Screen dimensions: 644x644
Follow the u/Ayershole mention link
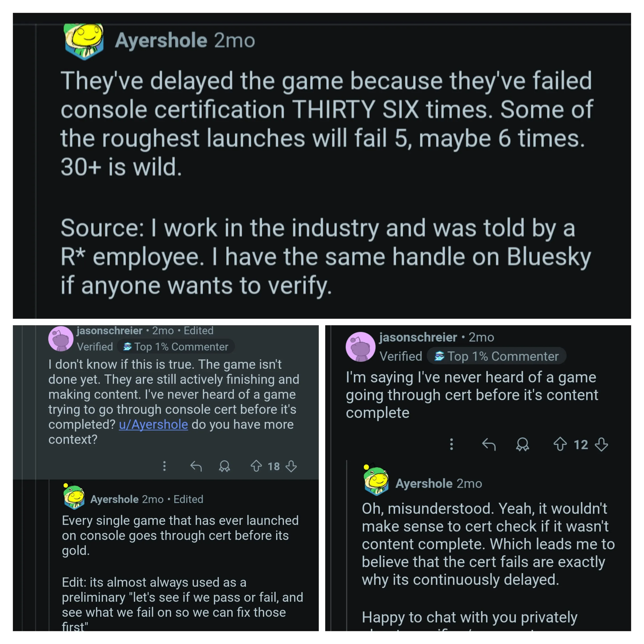(x=153, y=424)
